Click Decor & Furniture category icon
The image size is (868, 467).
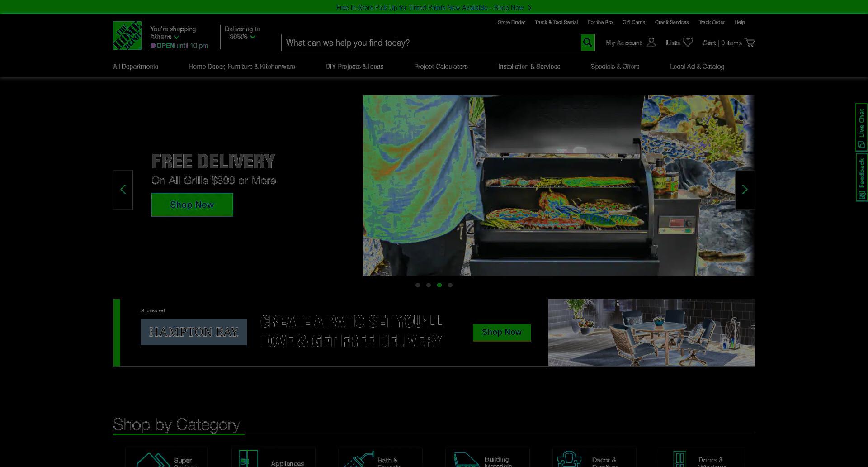[x=569, y=459]
